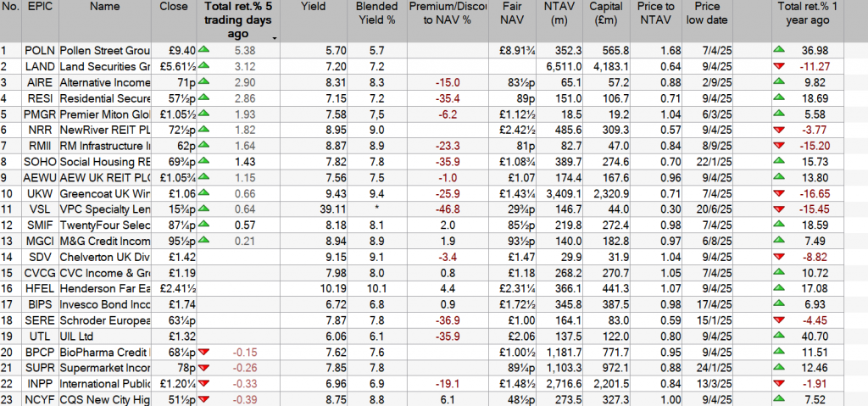Select the Chelverton UK Div name cell
The height and width of the screenshot is (406, 868).
click(x=104, y=257)
